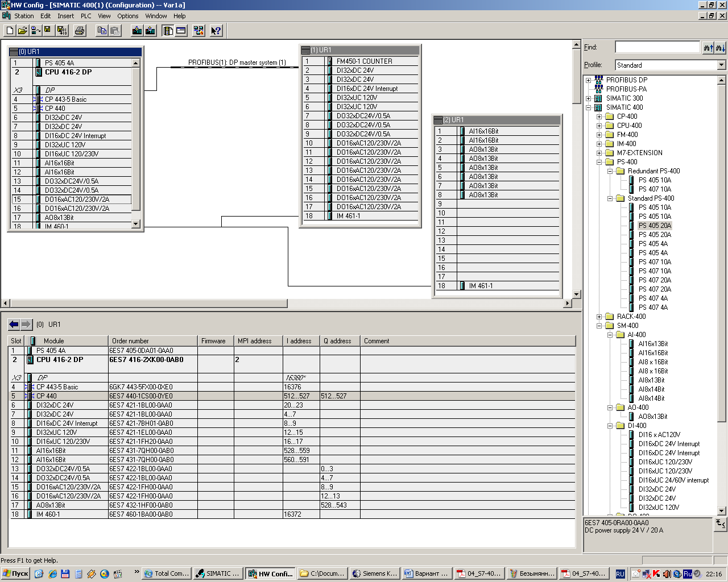Click the PROFIBUS-PA catalog icon
Image resolution: width=728 pixels, height=582 pixels.
[598, 89]
